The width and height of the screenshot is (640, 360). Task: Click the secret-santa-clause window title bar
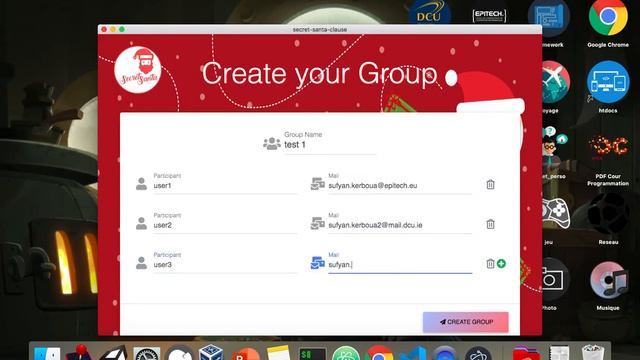click(320, 29)
